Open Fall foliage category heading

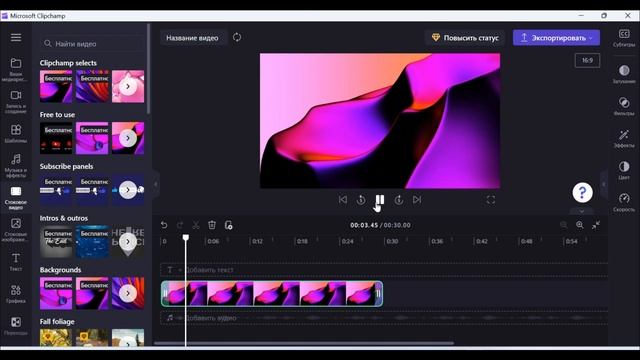57,322
